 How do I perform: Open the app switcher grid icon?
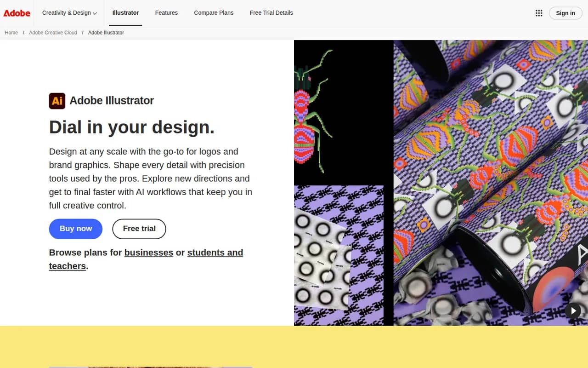coord(539,13)
